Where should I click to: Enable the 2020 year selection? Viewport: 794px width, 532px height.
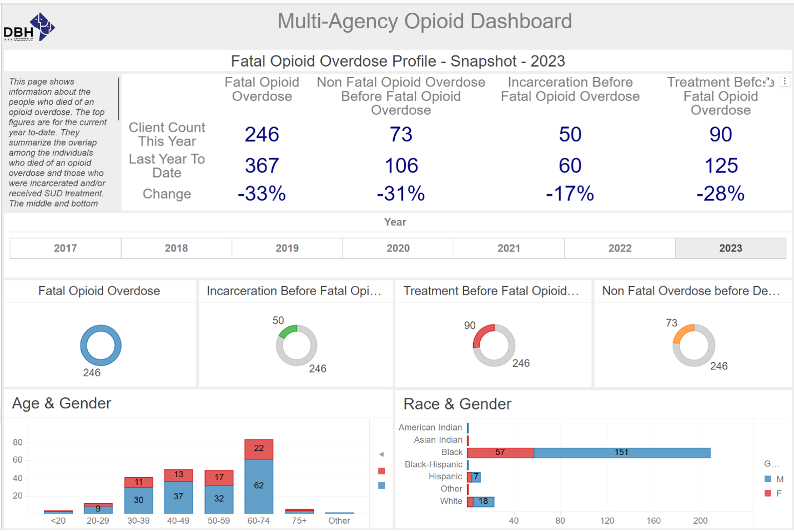coord(398,248)
